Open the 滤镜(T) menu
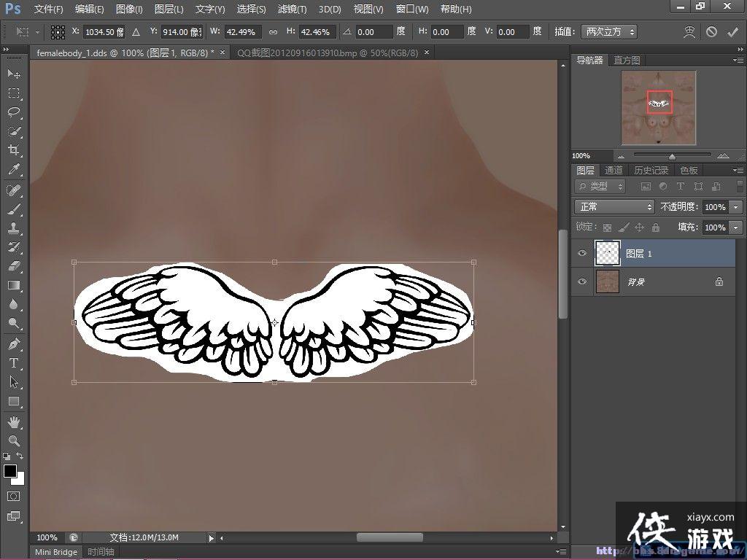Screen dimensions: 747x560 pyautogui.click(x=293, y=9)
